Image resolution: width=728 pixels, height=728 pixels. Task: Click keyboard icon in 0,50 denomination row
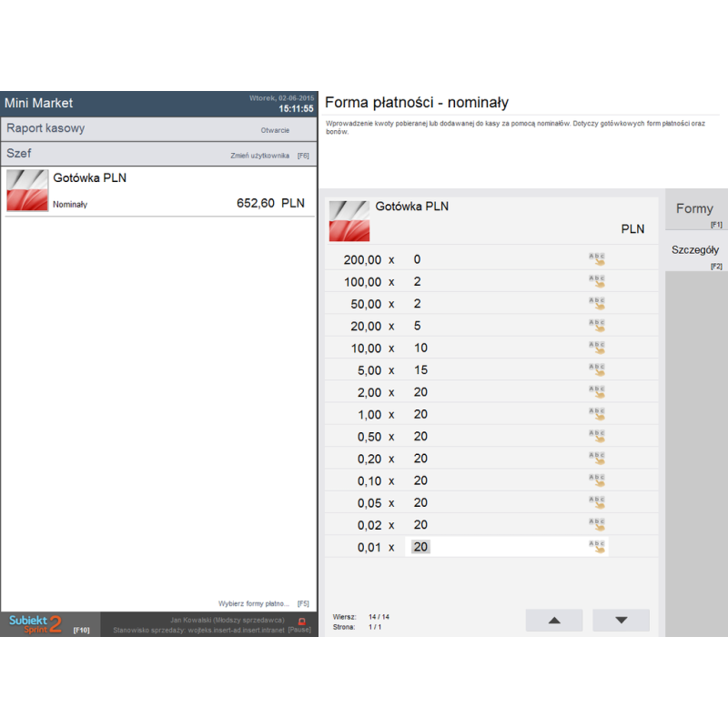click(597, 436)
